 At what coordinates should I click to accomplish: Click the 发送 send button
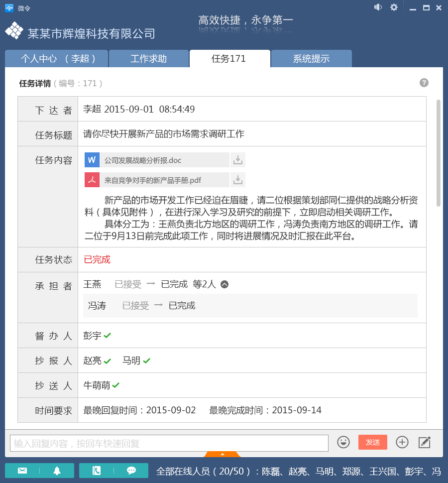(x=373, y=442)
